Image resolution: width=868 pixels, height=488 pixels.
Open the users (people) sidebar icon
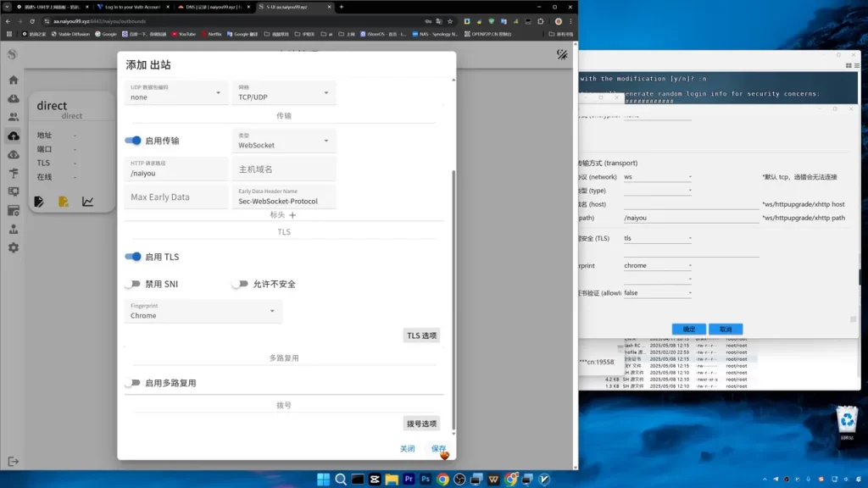coord(14,117)
